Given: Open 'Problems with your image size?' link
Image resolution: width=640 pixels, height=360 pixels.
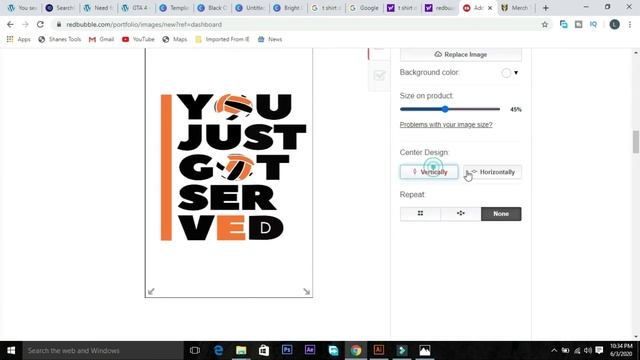Looking at the screenshot, I should (x=446, y=124).
